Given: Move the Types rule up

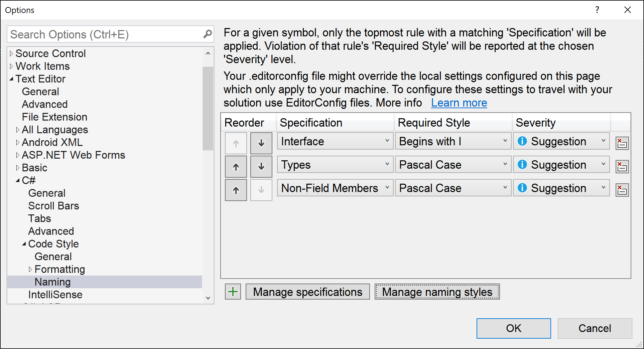Looking at the screenshot, I should coord(236,167).
